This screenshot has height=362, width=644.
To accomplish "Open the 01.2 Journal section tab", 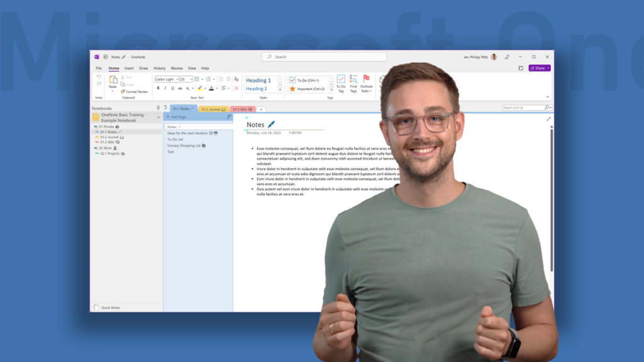I will pyautogui.click(x=214, y=109).
